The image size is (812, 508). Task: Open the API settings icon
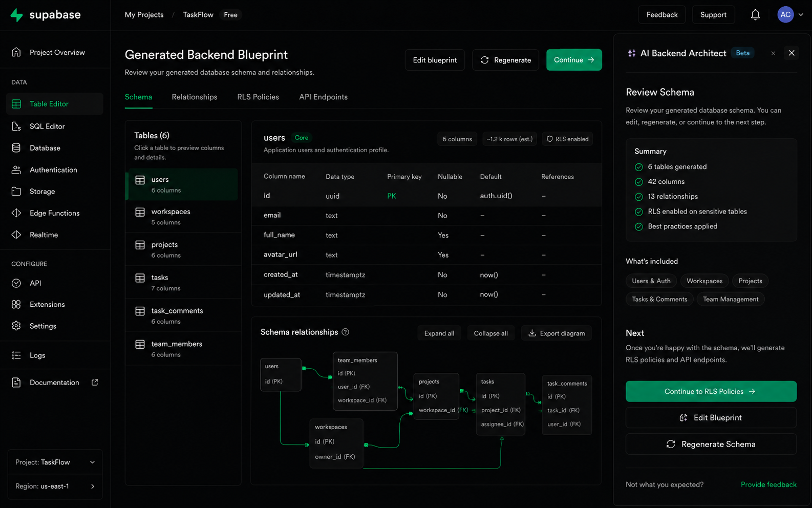tap(16, 283)
